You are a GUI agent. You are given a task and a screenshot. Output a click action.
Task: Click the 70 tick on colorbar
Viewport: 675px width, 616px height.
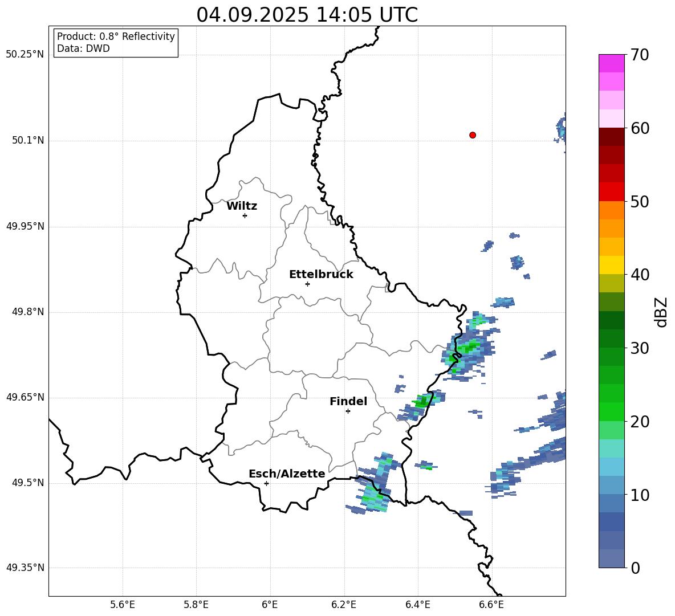(640, 55)
